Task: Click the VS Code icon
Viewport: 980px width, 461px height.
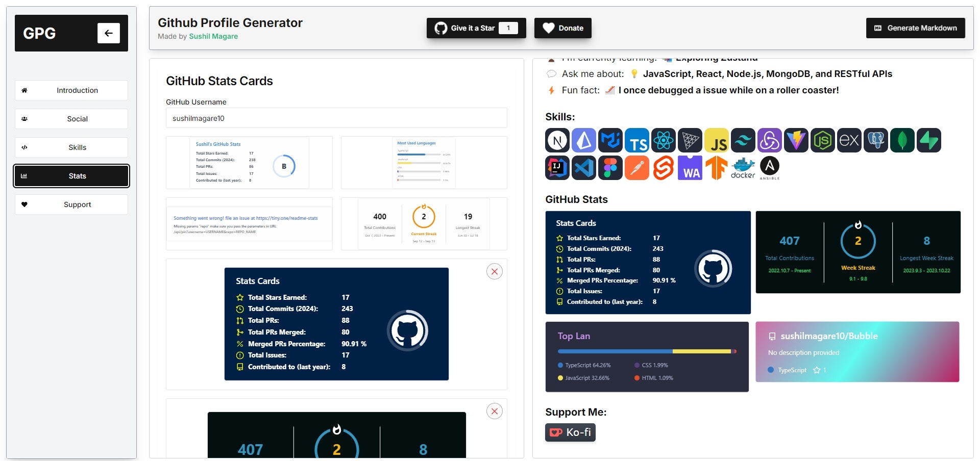Action: pos(584,168)
